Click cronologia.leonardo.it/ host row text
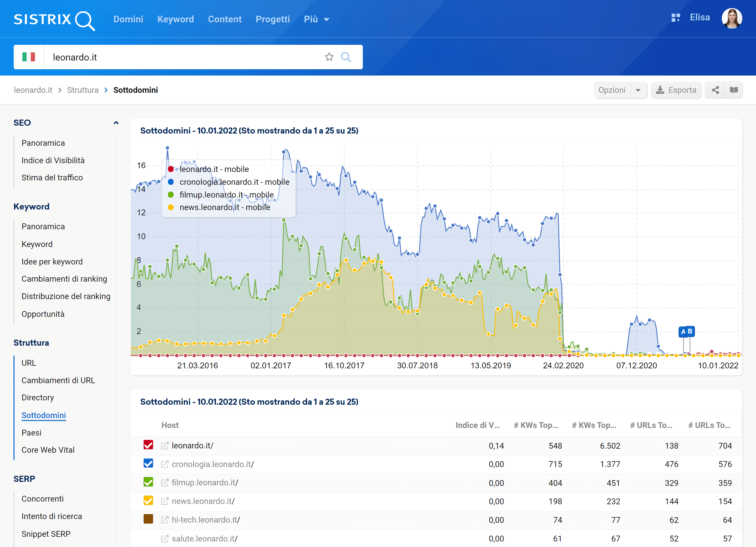This screenshot has width=756, height=547. click(x=213, y=464)
